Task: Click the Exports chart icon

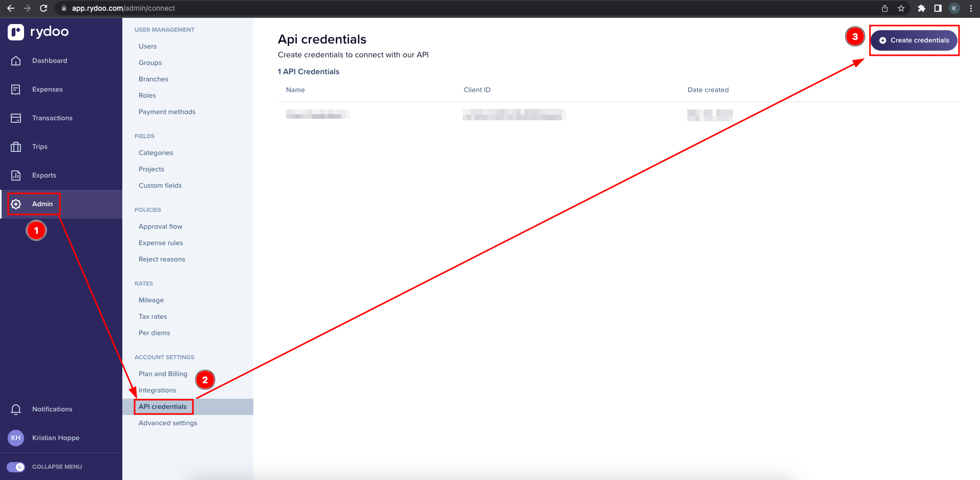Action: (x=16, y=176)
